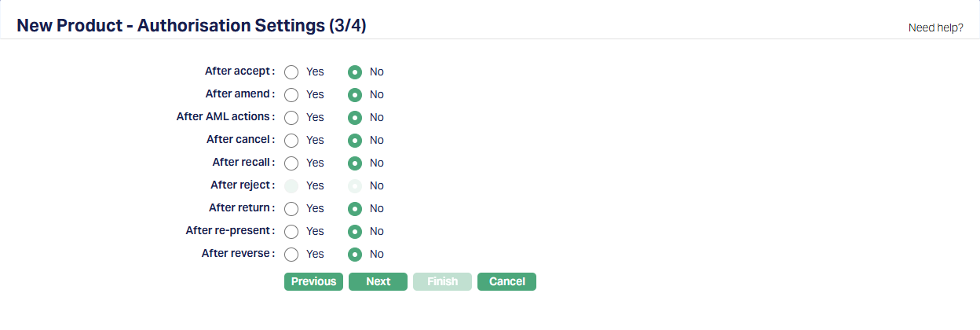Select No for After recall
Screen dimensions: 980x330
355,163
